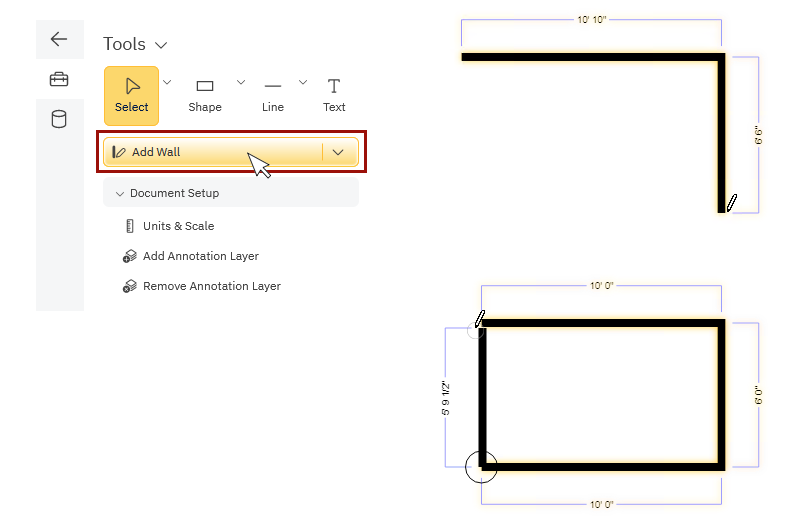Open the Add Wall dropdown arrow
Viewport: 795px width, 530px height.
point(338,152)
